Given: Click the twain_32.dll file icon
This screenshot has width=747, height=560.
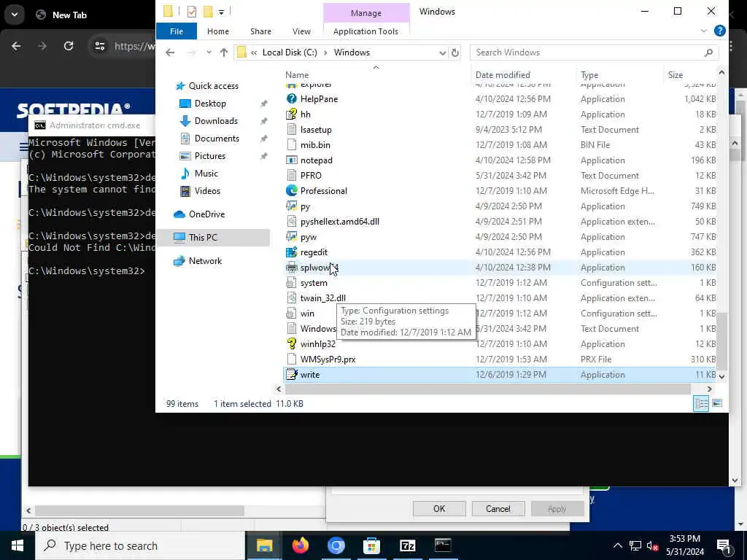Looking at the screenshot, I should click(x=292, y=298).
